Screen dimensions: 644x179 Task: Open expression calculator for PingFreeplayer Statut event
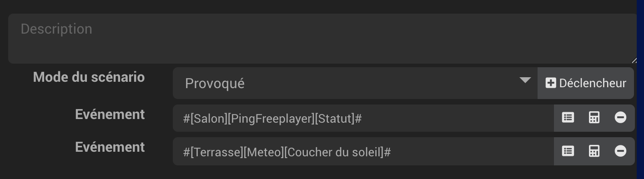(x=594, y=118)
